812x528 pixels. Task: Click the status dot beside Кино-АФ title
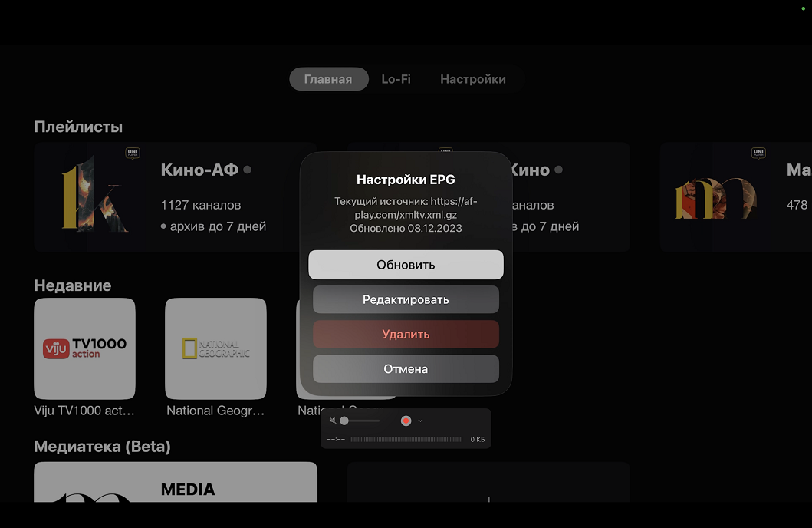tap(247, 170)
